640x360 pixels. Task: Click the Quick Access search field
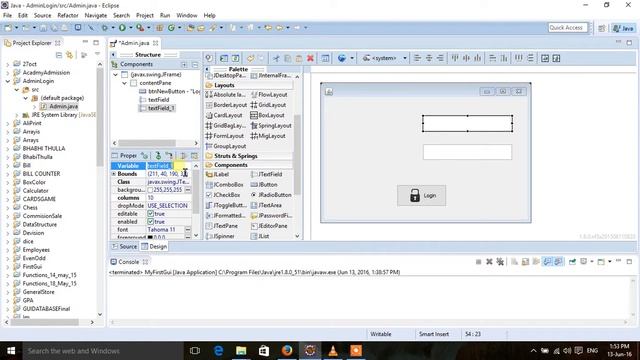coord(567,28)
